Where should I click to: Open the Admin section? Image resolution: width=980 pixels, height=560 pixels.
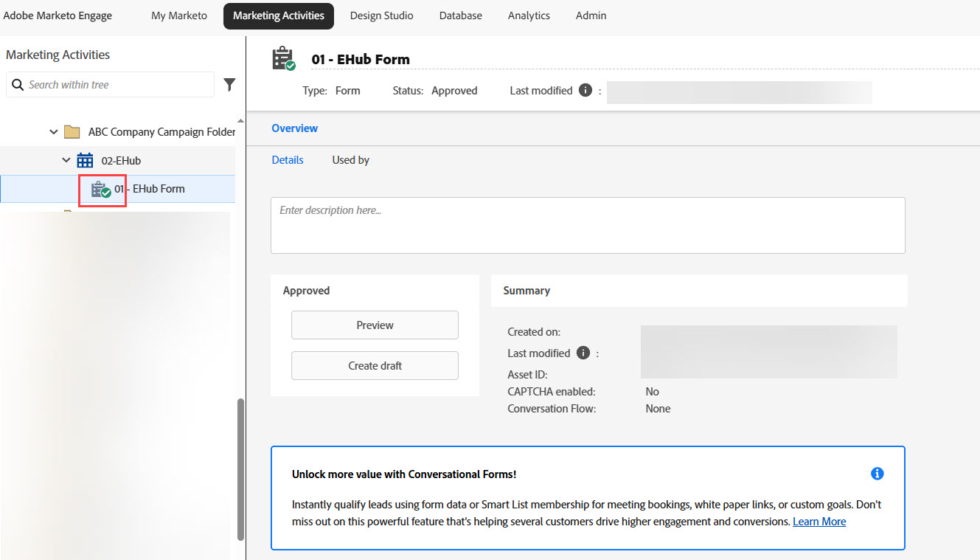(x=591, y=15)
